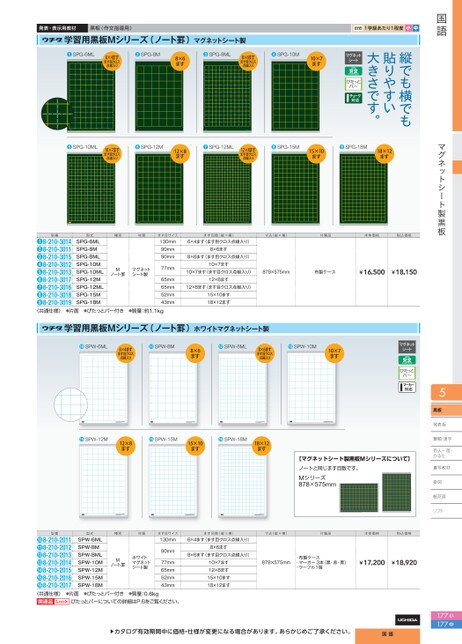Click the ¥18,150 tax-included price
The width and height of the screenshot is (462, 644).
click(404, 272)
